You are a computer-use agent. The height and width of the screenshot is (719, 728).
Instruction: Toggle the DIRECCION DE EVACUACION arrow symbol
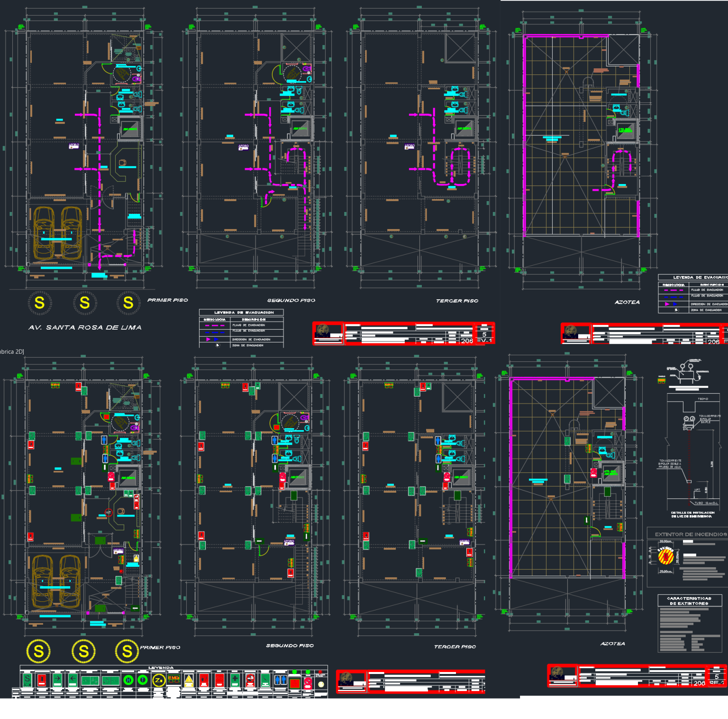tap(212, 339)
